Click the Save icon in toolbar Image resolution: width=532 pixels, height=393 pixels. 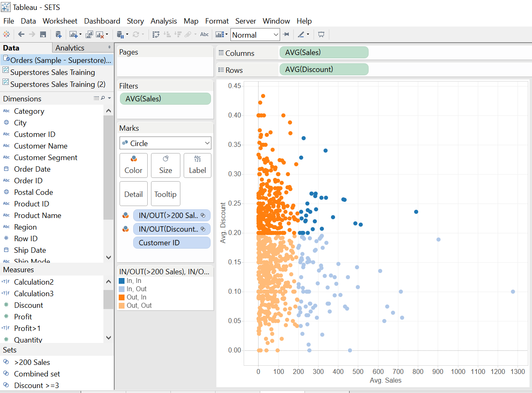tap(43, 35)
